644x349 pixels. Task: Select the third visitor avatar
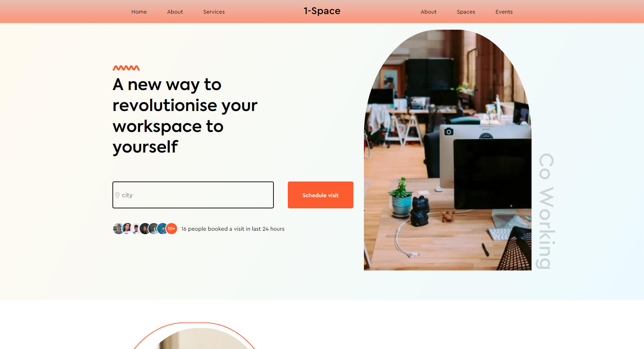click(x=136, y=229)
